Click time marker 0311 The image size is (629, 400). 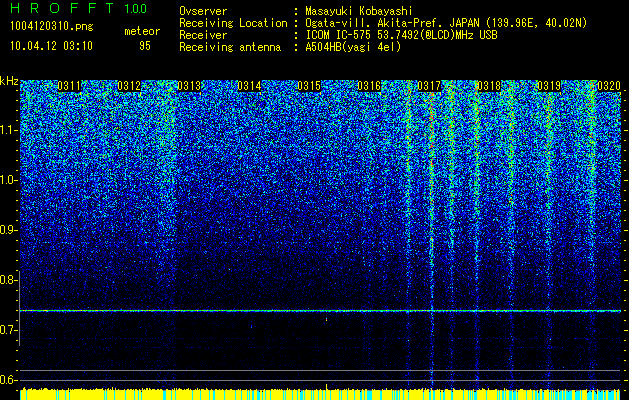[x=69, y=86]
